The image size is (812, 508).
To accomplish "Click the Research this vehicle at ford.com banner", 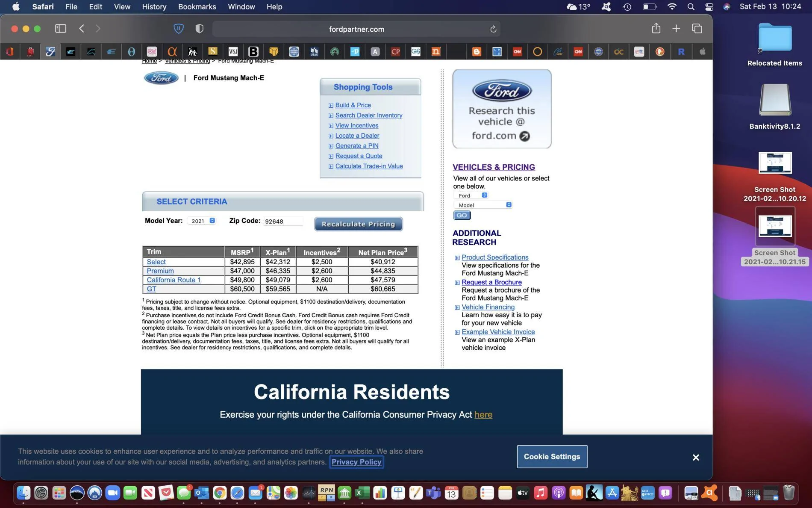I will (x=502, y=109).
